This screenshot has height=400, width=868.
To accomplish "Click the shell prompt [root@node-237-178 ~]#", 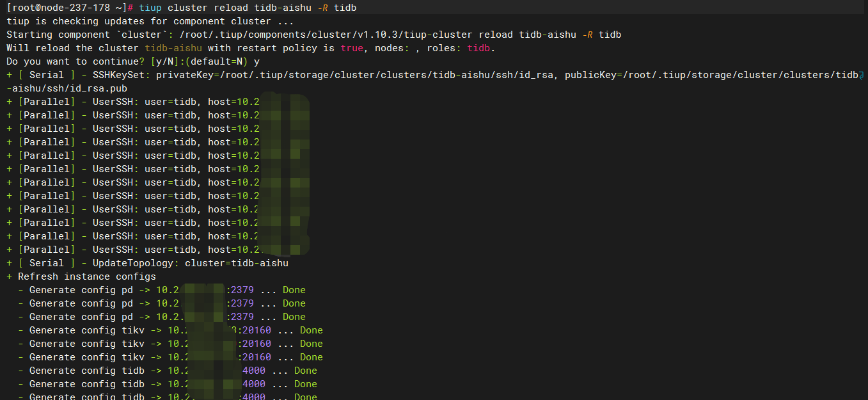I will 70,8.
